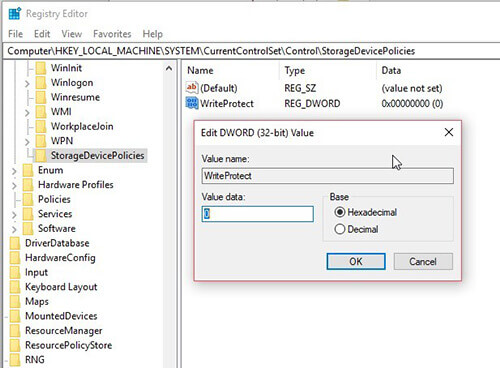Expand the Services key
Image resolution: width=500 pixels, height=368 pixels.
[x=14, y=215]
